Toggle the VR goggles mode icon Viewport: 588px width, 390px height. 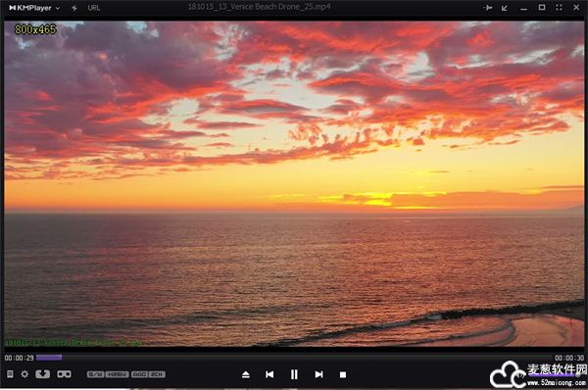click(x=64, y=374)
